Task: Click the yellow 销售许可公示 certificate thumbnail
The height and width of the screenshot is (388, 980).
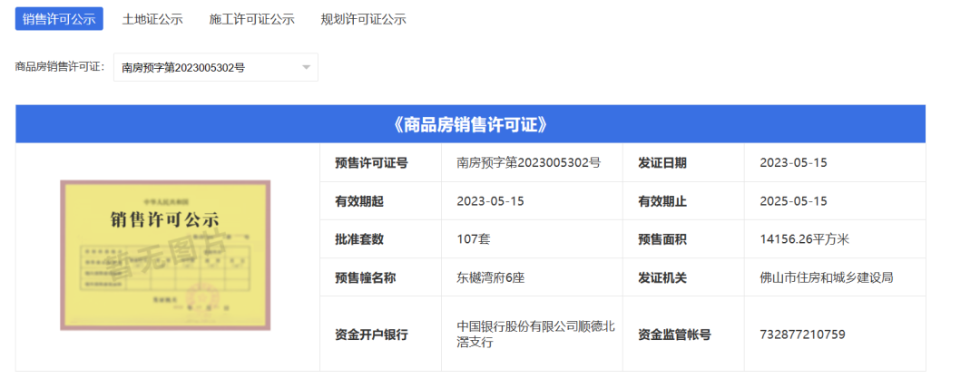Action: (x=165, y=255)
